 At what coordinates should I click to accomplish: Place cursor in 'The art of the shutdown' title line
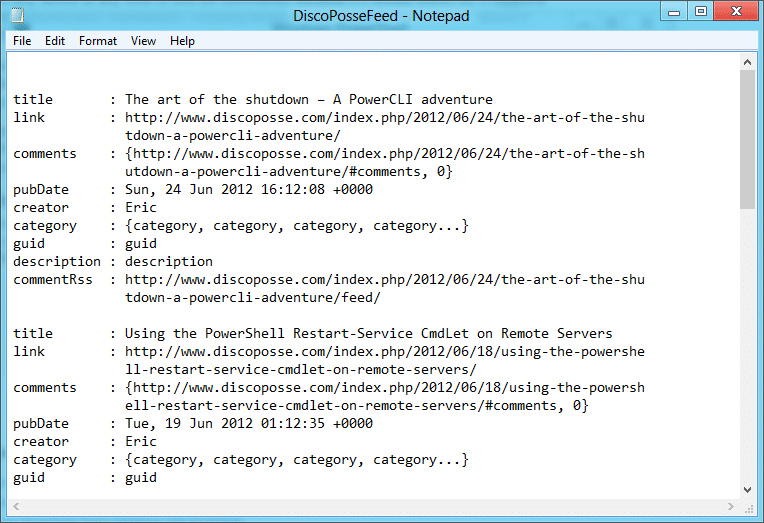point(308,100)
